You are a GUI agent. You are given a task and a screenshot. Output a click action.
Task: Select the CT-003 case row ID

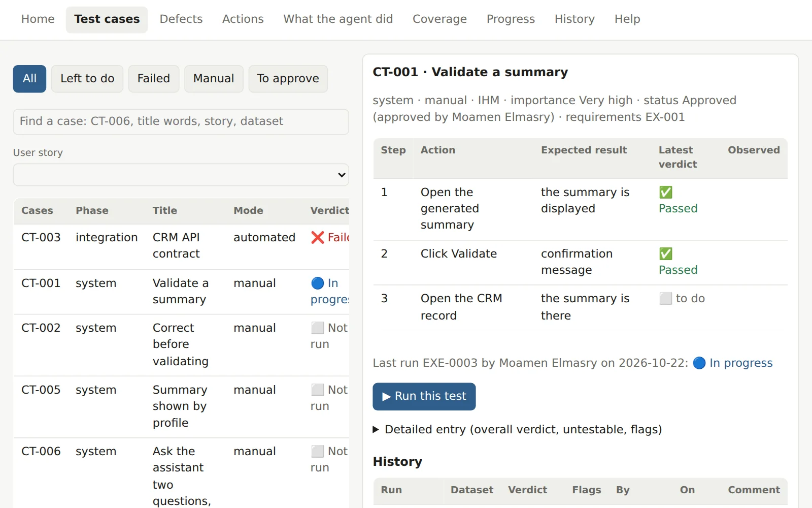(x=41, y=237)
